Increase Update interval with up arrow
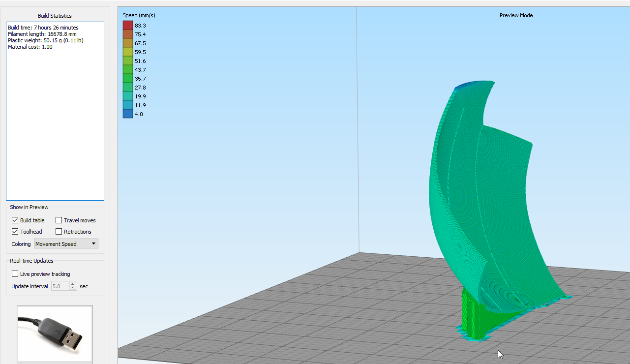 [x=73, y=284]
